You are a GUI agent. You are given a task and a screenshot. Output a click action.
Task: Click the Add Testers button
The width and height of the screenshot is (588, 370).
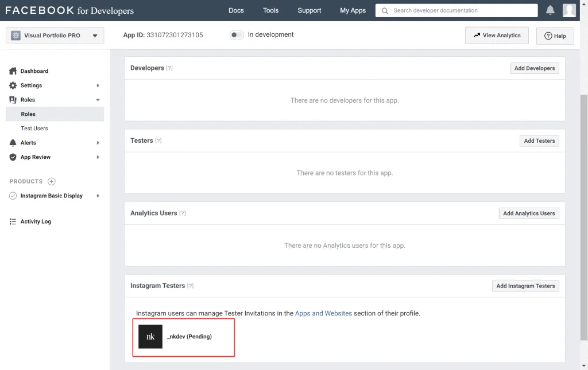[x=539, y=141]
